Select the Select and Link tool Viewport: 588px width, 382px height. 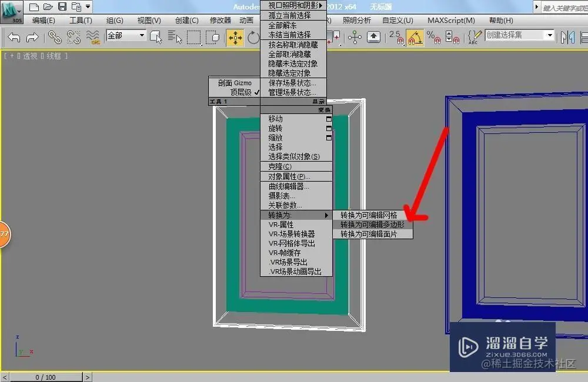[x=55, y=37]
